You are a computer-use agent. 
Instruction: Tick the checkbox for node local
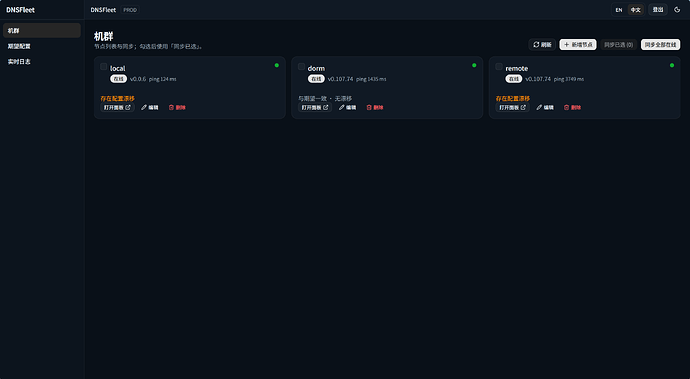point(104,66)
